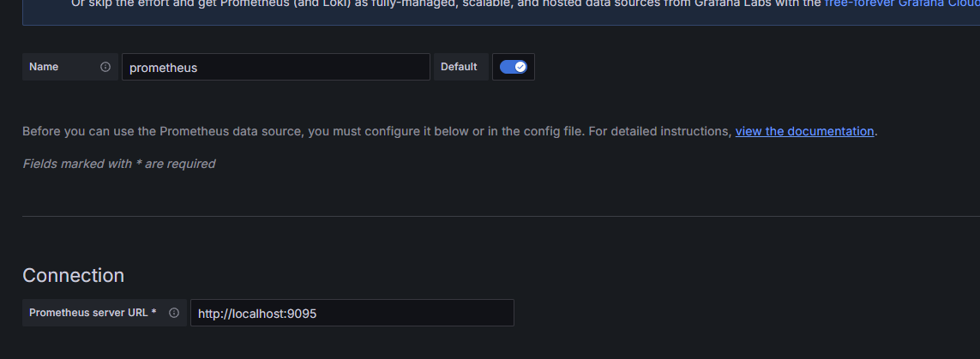Click info icon next to Prometheus server URL
The width and height of the screenshot is (980, 359).
(174, 313)
